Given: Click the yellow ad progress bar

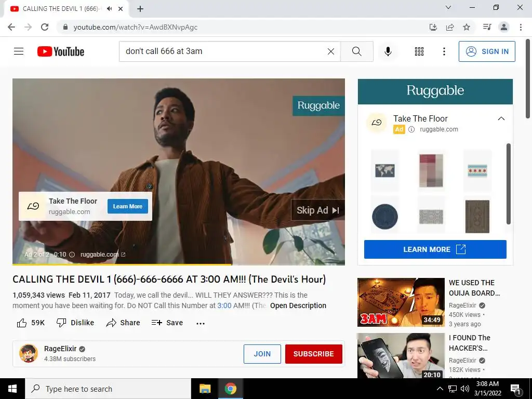Looking at the screenshot, I should click(122, 264).
